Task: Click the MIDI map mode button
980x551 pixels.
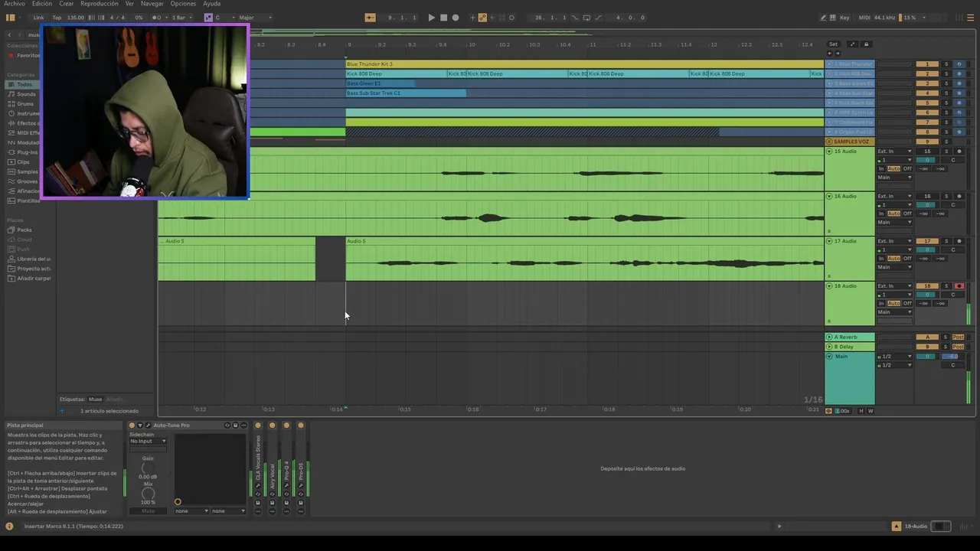Action: 865,18
